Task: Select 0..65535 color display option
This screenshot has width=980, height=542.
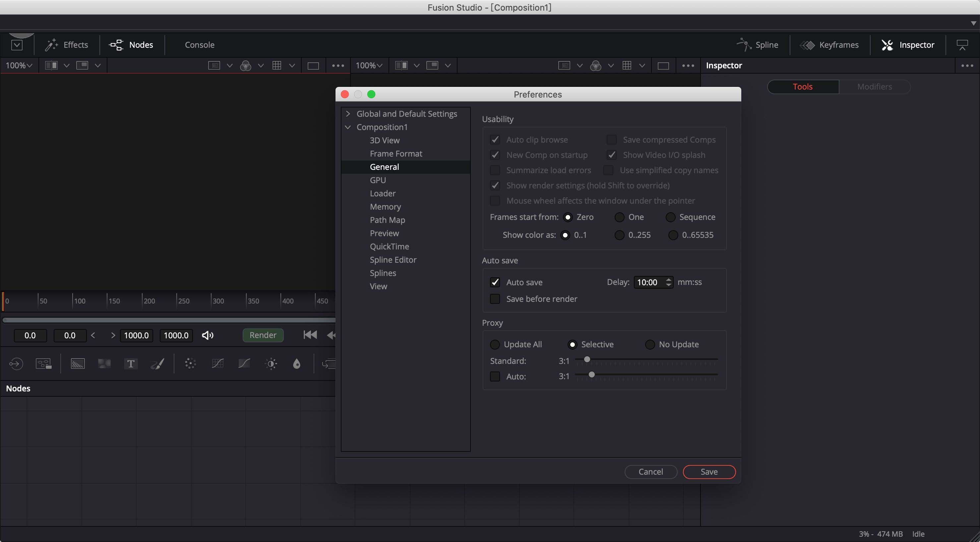Action: tap(673, 235)
